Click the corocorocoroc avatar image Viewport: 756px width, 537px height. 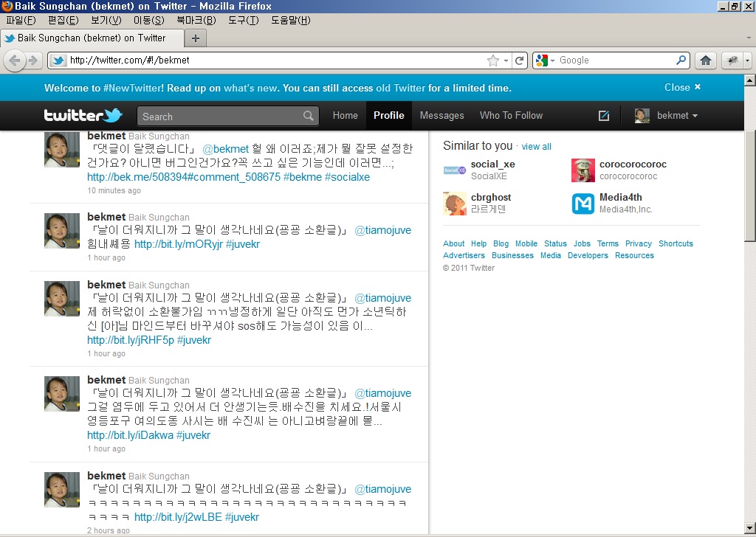[x=583, y=170]
